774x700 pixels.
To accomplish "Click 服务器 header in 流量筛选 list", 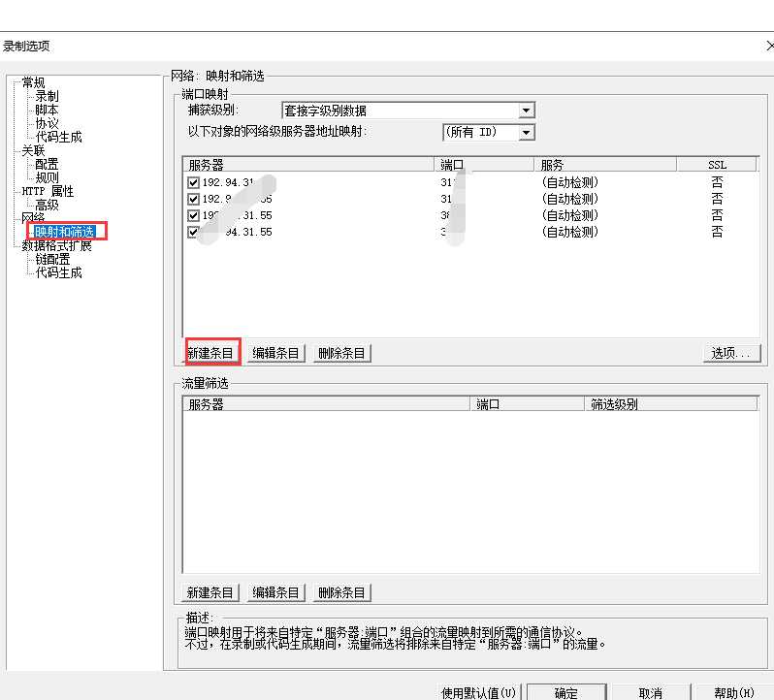I will pos(326,404).
